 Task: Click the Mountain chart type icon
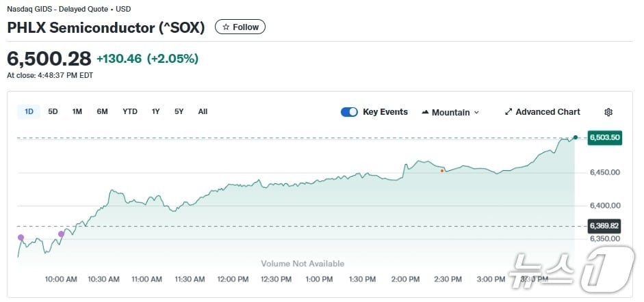[x=425, y=112]
